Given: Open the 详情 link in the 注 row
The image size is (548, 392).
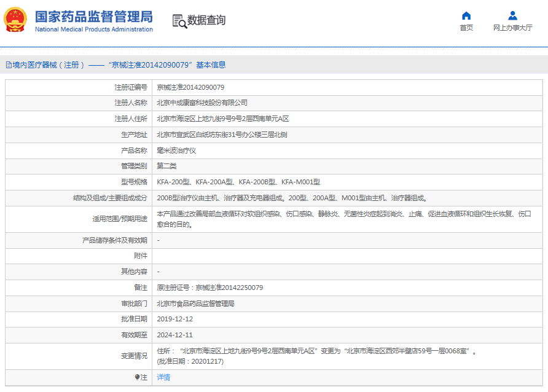Looking at the screenshot, I should point(163,377).
